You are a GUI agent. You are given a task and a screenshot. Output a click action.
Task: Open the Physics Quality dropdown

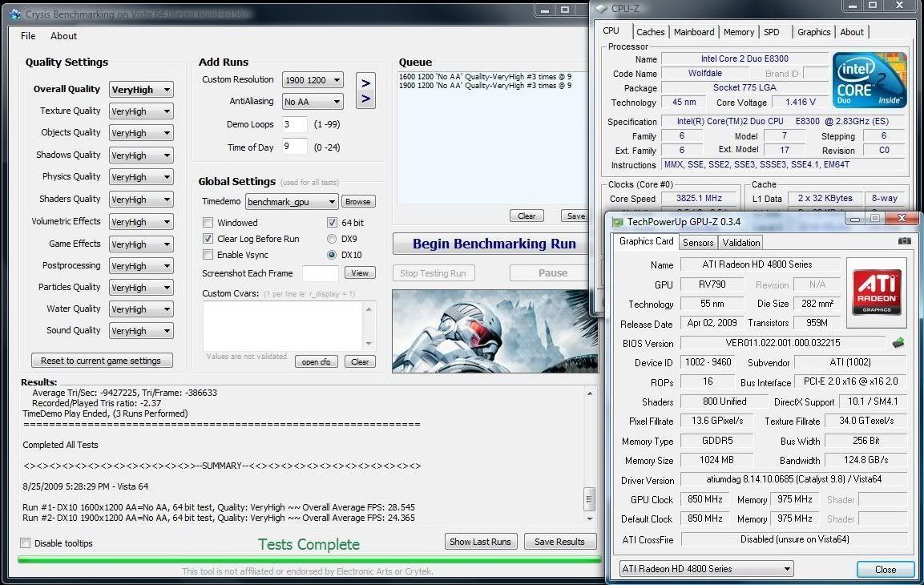coord(141,177)
